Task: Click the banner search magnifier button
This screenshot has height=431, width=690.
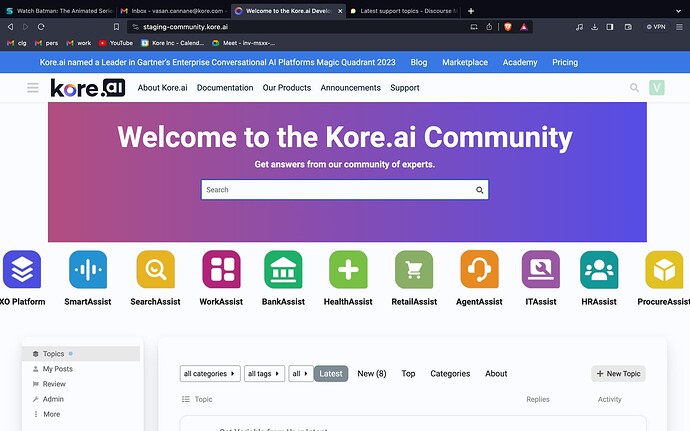Action: point(479,190)
